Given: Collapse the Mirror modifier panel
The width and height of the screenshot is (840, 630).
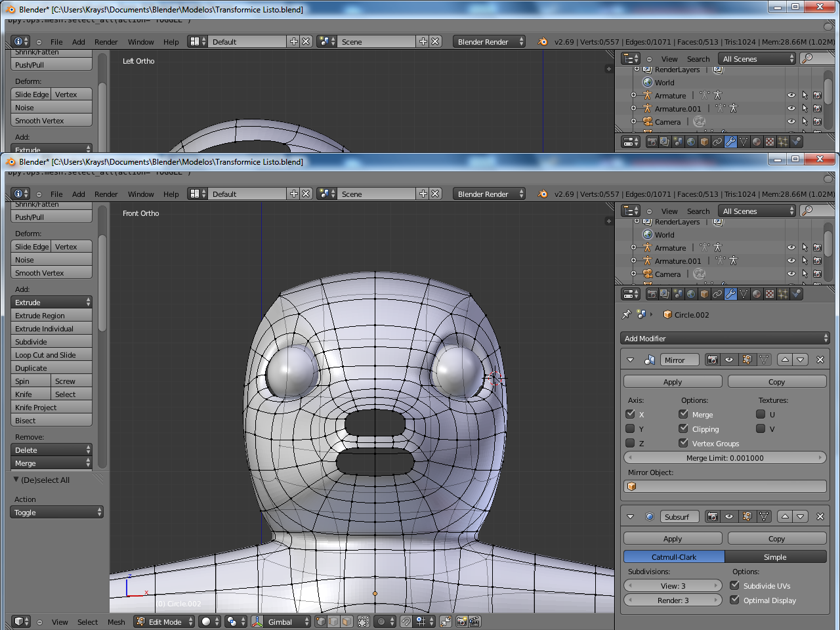Looking at the screenshot, I should (631, 360).
